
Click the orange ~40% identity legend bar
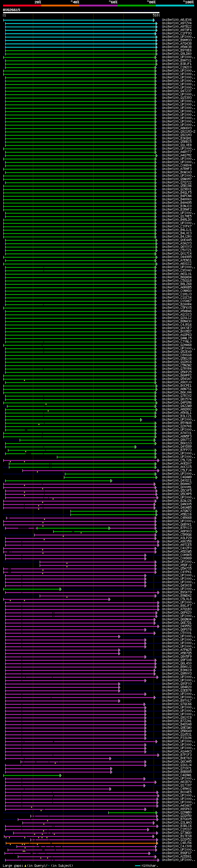click(x=61, y=6)
